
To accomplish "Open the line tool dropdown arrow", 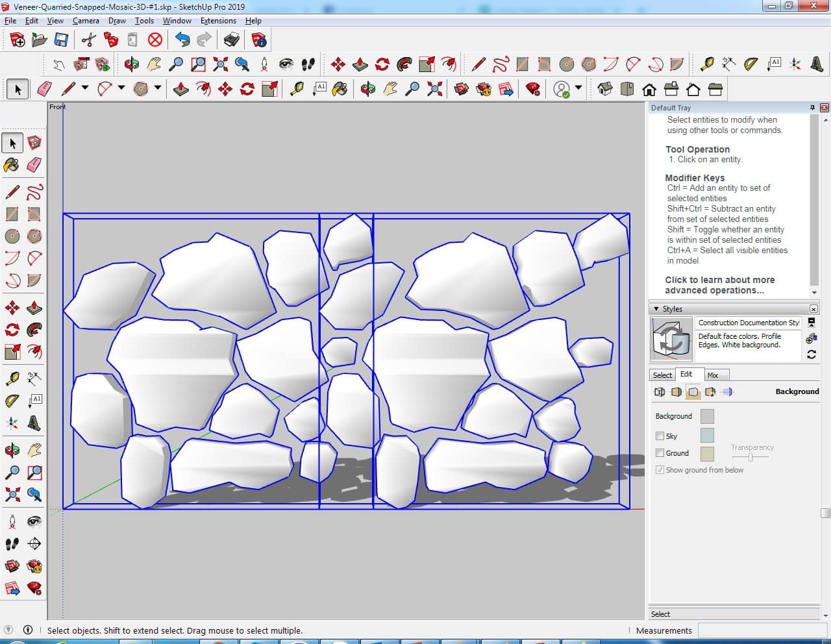I will (84, 88).
